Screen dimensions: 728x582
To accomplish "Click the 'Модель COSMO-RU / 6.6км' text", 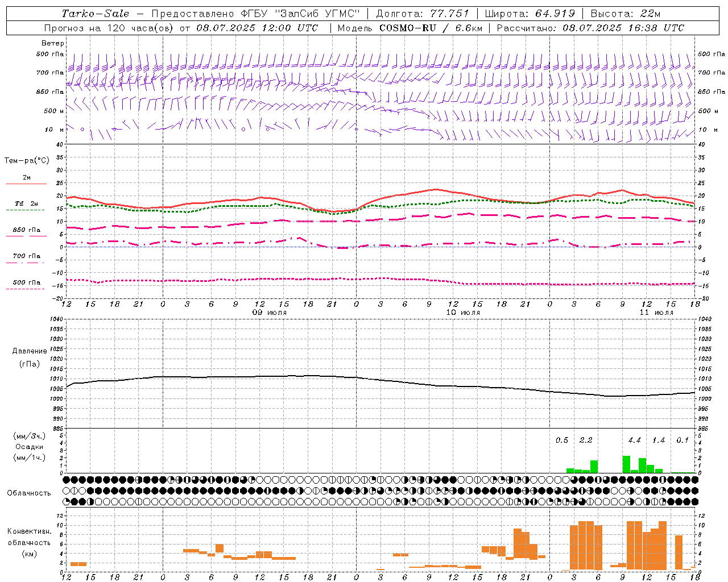I will tap(410, 28).
